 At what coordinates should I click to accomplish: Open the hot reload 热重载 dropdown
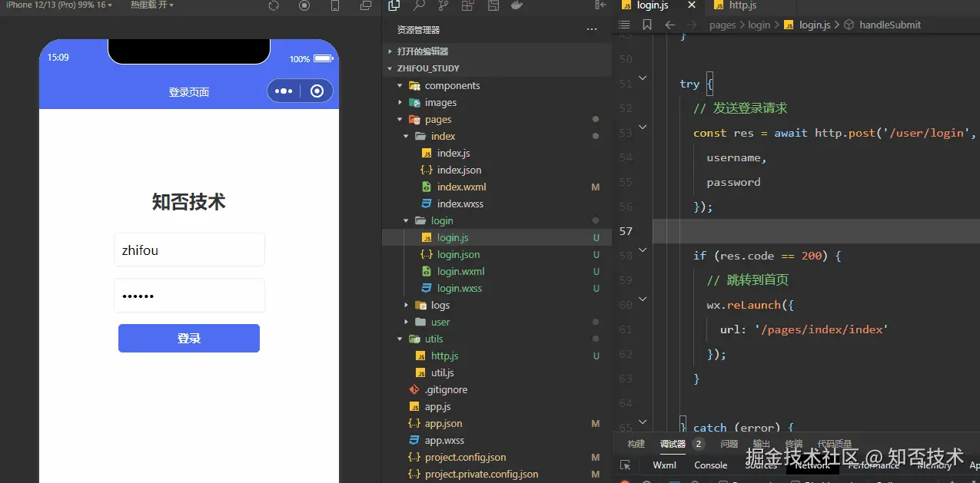pos(152,5)
